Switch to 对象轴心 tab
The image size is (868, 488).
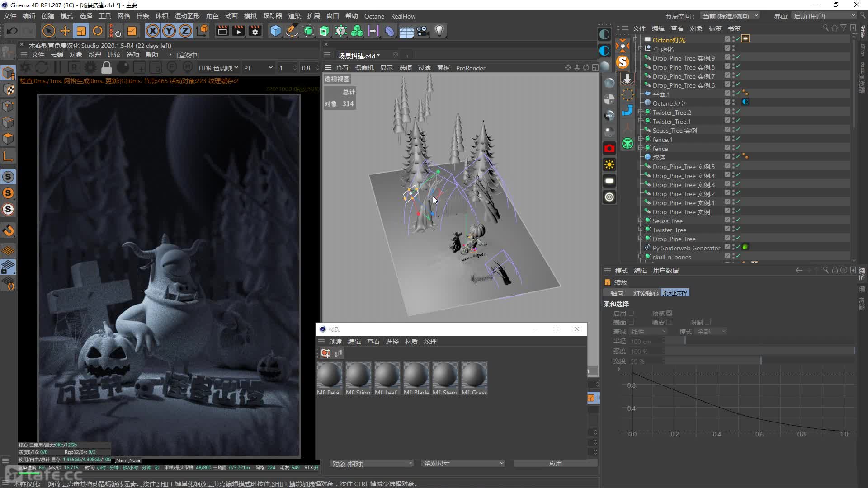[x=646, y=293]
